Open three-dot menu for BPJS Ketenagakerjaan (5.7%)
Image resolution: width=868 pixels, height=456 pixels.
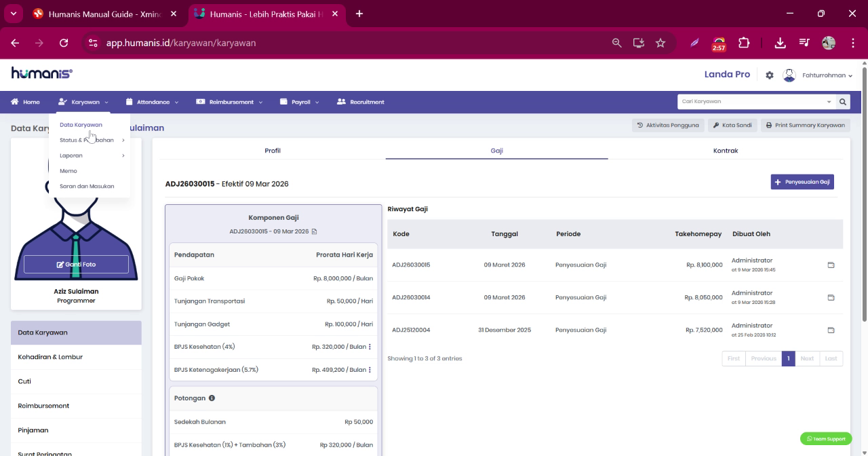pyautogui.click(x=370, y=370)
